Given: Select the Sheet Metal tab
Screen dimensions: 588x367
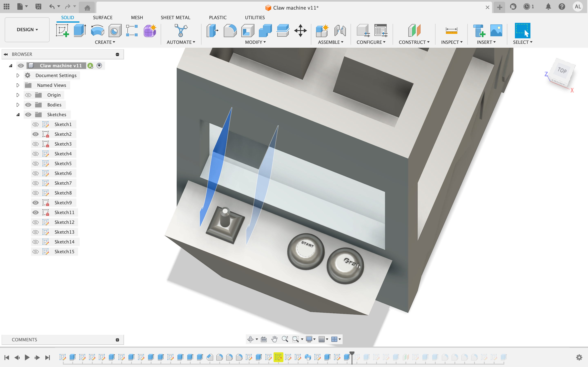Looking at the screenshot, I should pos(175,17).
